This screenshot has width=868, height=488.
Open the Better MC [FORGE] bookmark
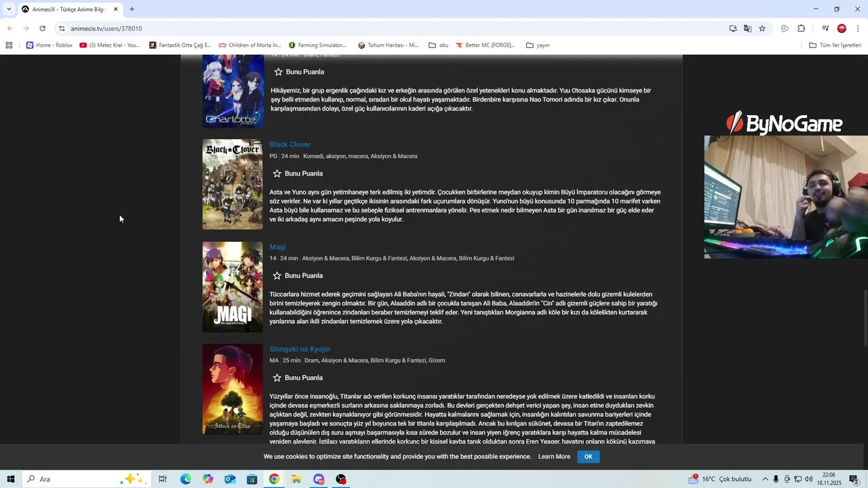pyautogui.click(x=486, y=45)
